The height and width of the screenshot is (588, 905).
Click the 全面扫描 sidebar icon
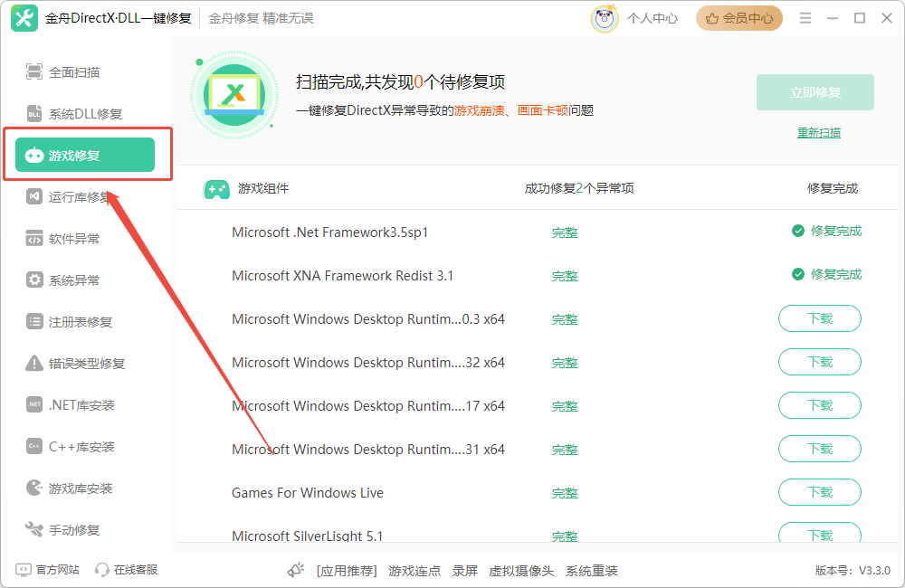pyautogui.click(x=34, y=72)
